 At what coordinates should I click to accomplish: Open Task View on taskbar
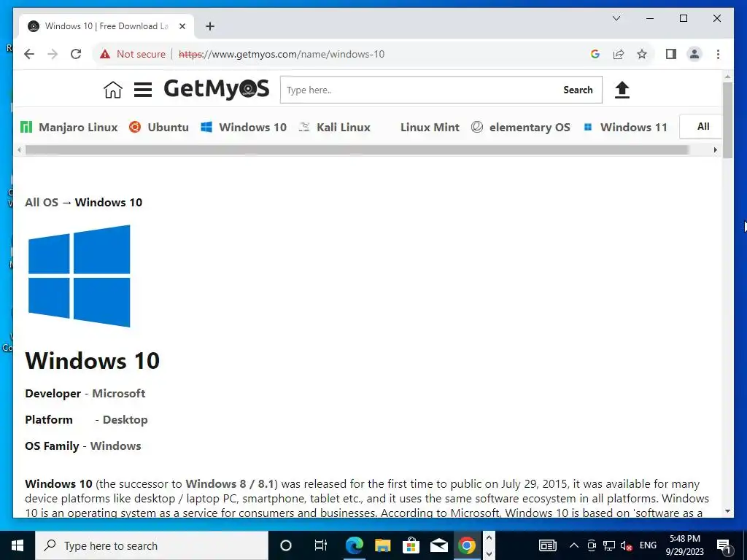click(321, 545)
